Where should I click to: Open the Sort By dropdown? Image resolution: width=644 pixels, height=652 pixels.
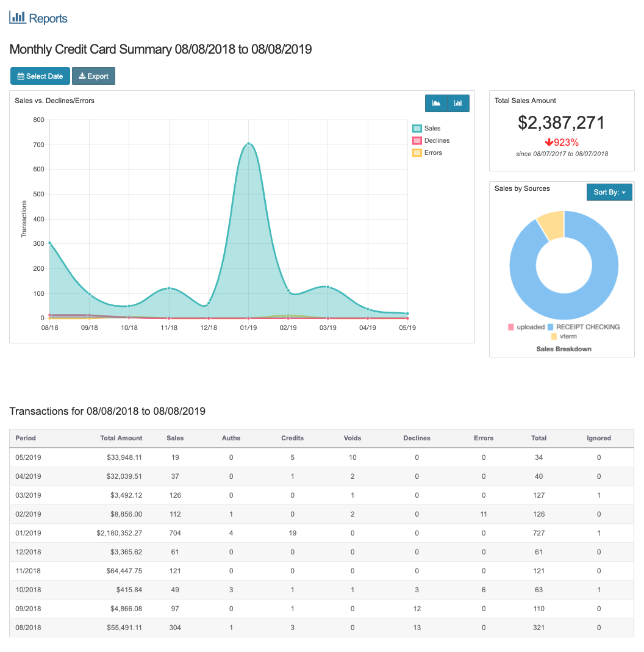[609, 192]
